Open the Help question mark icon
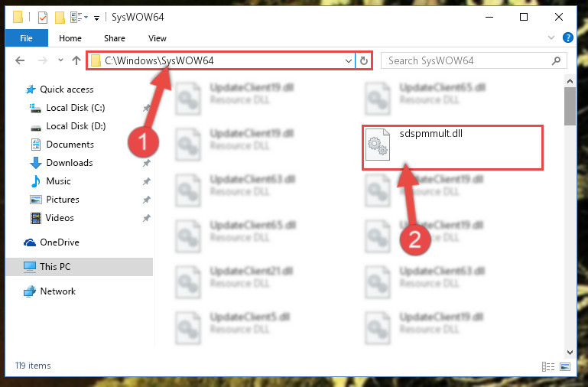 pyautogui.click(x=568, y=37)
